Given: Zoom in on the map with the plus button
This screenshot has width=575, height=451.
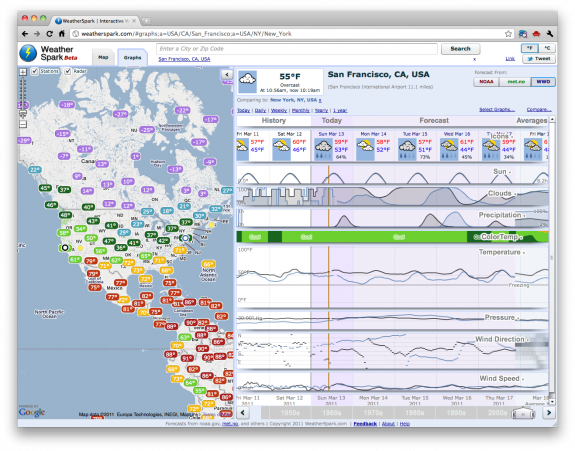Looking at the screenshot, I should (23, 72).
